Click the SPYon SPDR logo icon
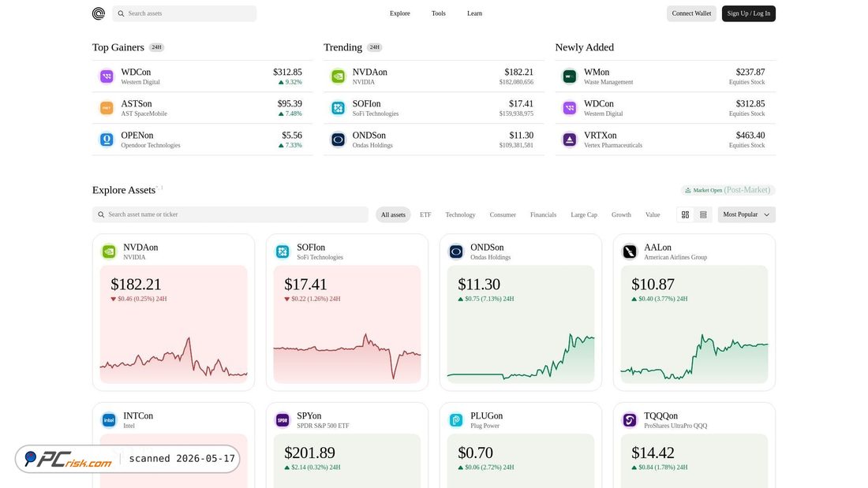 click(282, 420)
